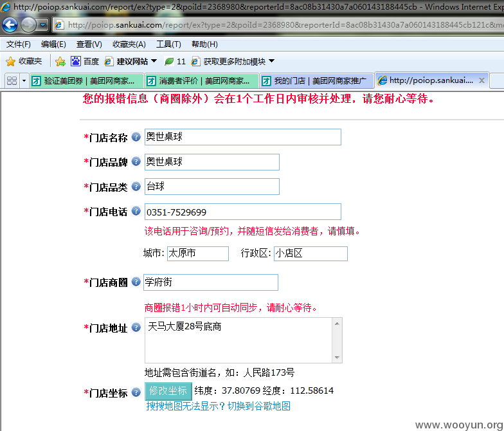Image resolution: width=504 pixels, height=431 pixels.
Task: Click the help icon beside 门店地址
Action: click(x=136, y=327)
